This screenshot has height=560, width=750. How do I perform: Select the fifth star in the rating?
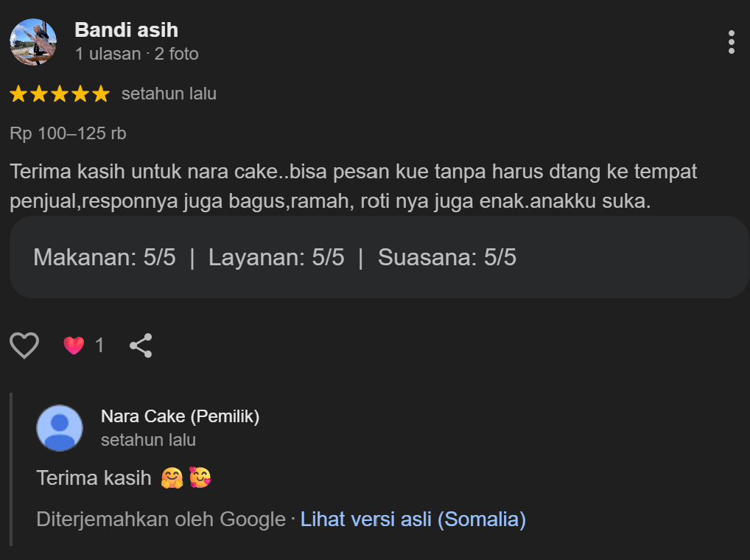click(x=101, y=93)
